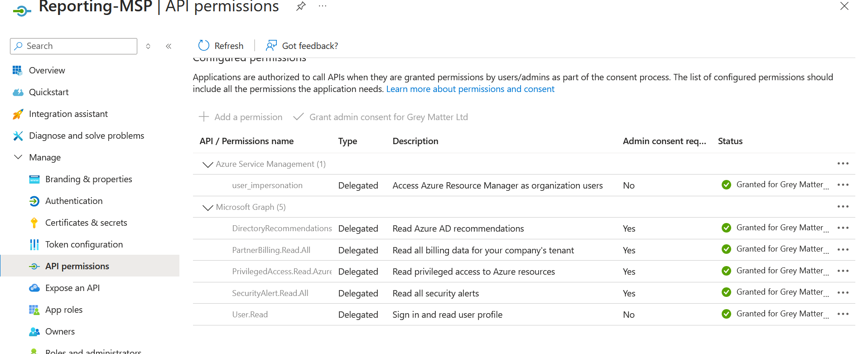Collapse the Manage section chevron
The image size is (868, 354).
(x=18, y=157)
